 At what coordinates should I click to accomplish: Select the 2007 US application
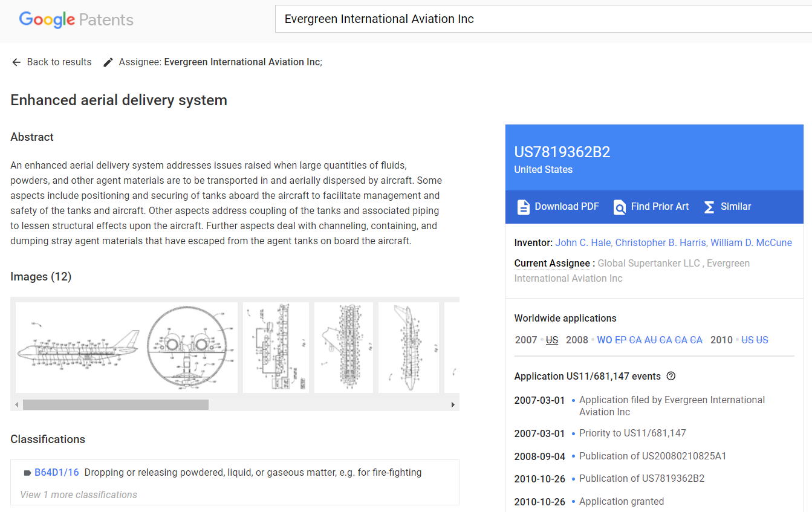pyautogui.click(x=552, y=340)
